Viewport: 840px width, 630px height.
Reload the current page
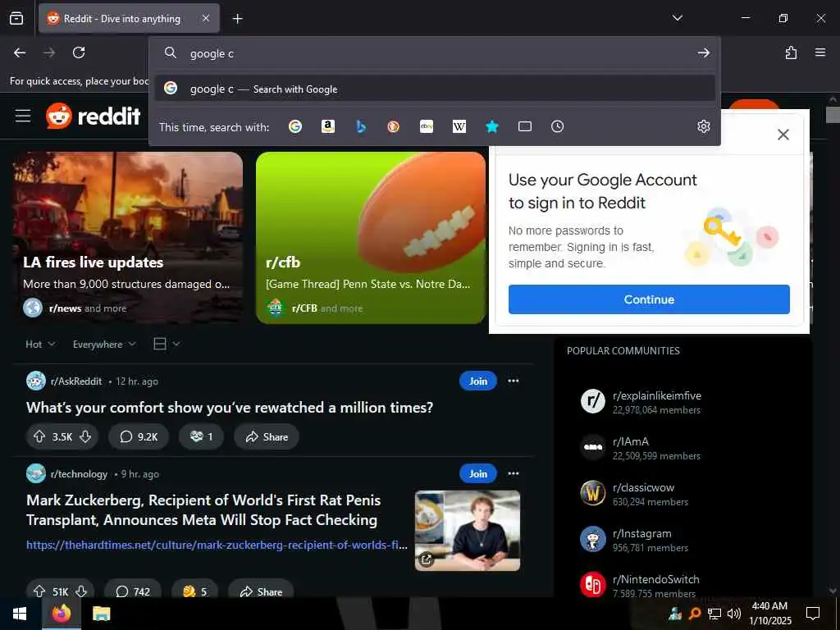79,52
